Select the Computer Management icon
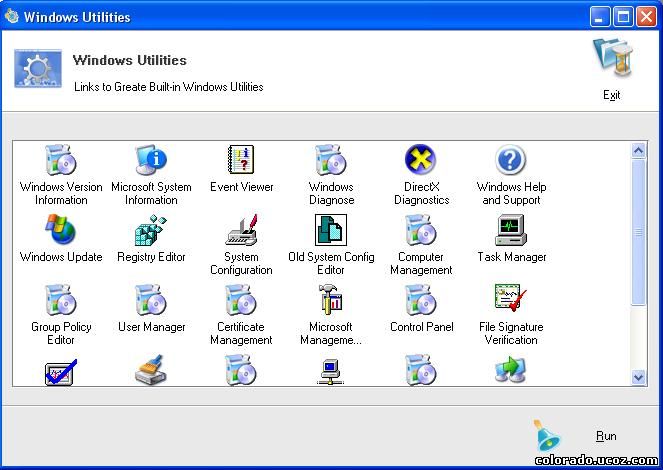 pyautogui.click(x=420, y=230)
